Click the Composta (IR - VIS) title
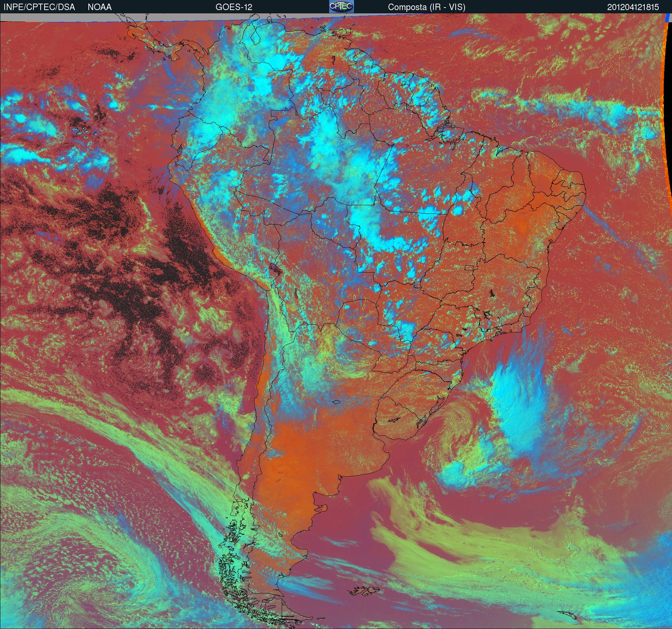Viewport: 672px width, 629px height. click(427, 7)
